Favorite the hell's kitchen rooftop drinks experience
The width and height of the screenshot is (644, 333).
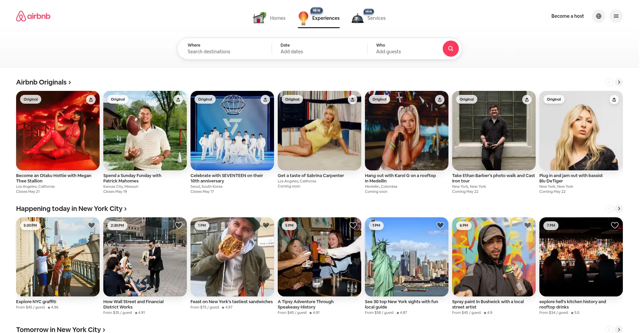(615, 225)
